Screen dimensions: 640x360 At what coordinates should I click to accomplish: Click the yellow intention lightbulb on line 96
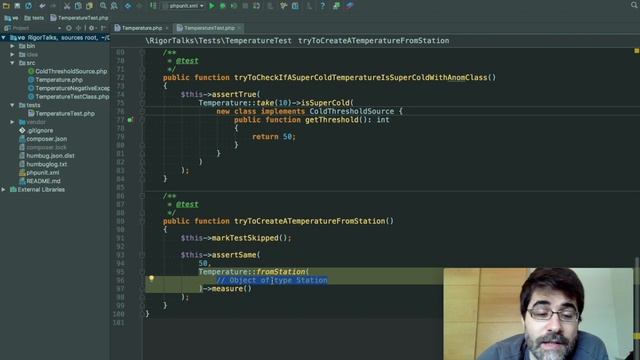151,278
